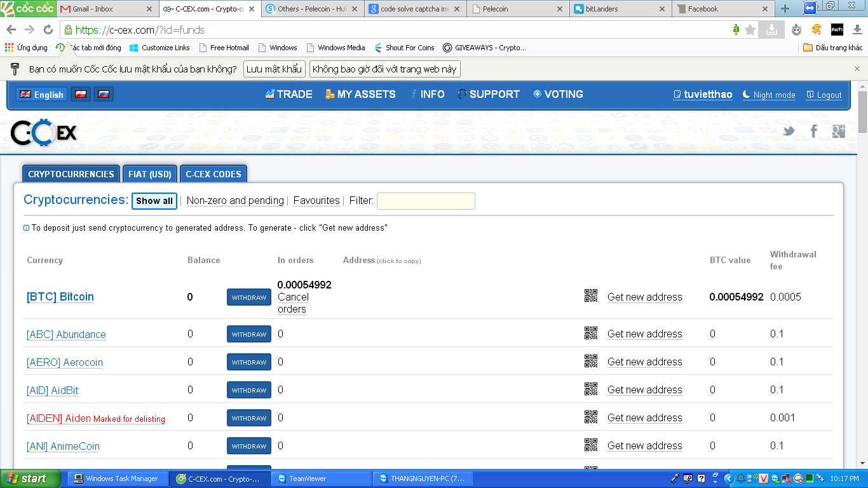Cancel orders for Bitcoin

(x=293, y=303)
